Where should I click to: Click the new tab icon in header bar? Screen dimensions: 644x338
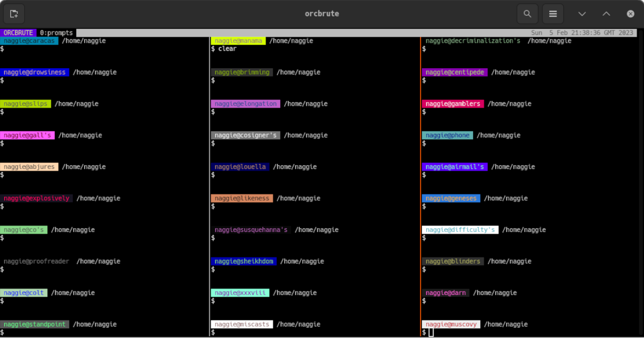tap(14, 14)
